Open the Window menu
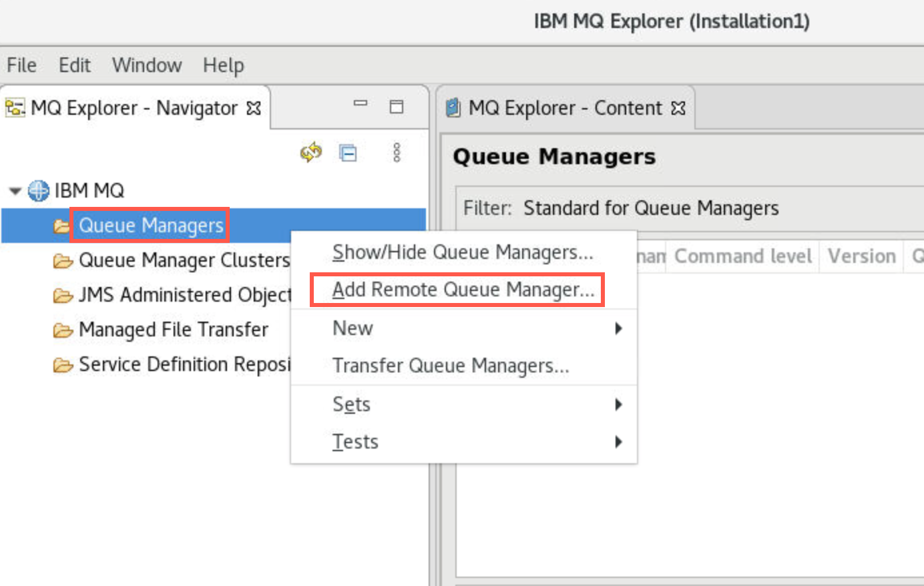The image size is (924, 586). click(x=146, y=65)
